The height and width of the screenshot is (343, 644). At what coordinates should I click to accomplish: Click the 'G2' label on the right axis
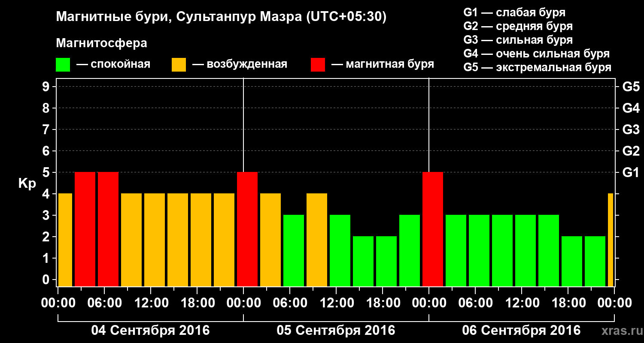coord(631,151)
